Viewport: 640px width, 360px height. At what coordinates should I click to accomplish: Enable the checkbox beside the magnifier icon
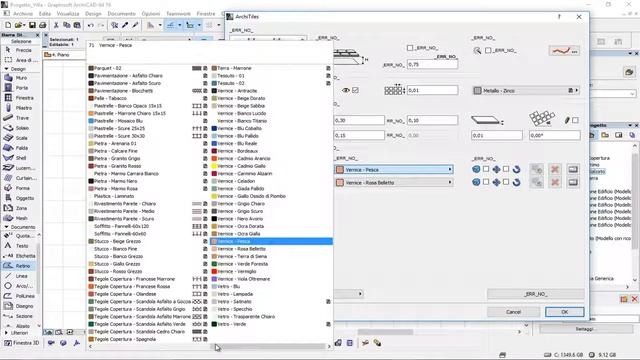(488, 50)
